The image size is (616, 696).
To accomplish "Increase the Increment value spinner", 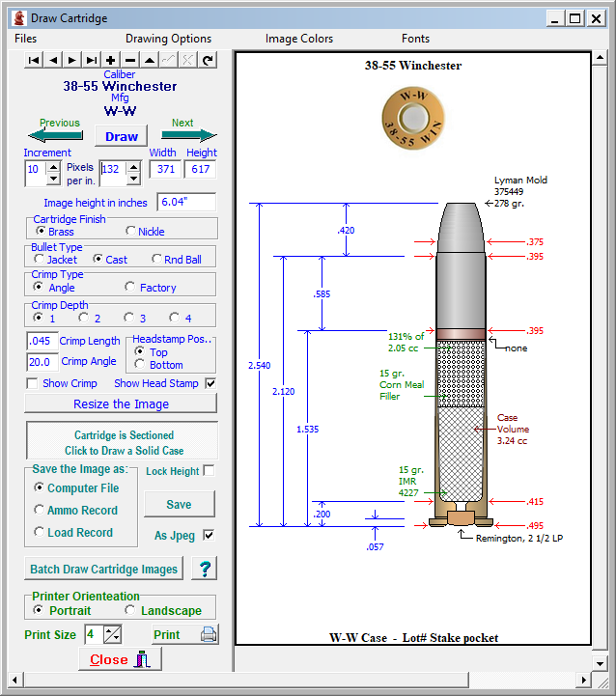I will click(54, 167).
